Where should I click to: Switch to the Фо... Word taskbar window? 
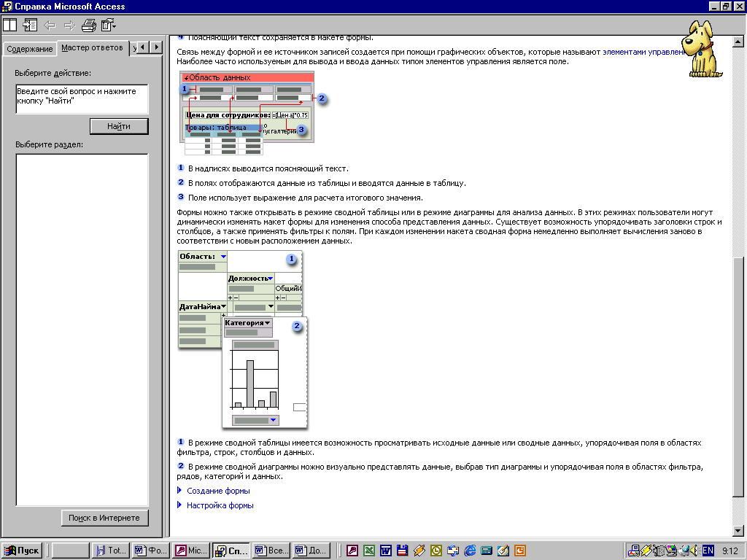[150, 551]
